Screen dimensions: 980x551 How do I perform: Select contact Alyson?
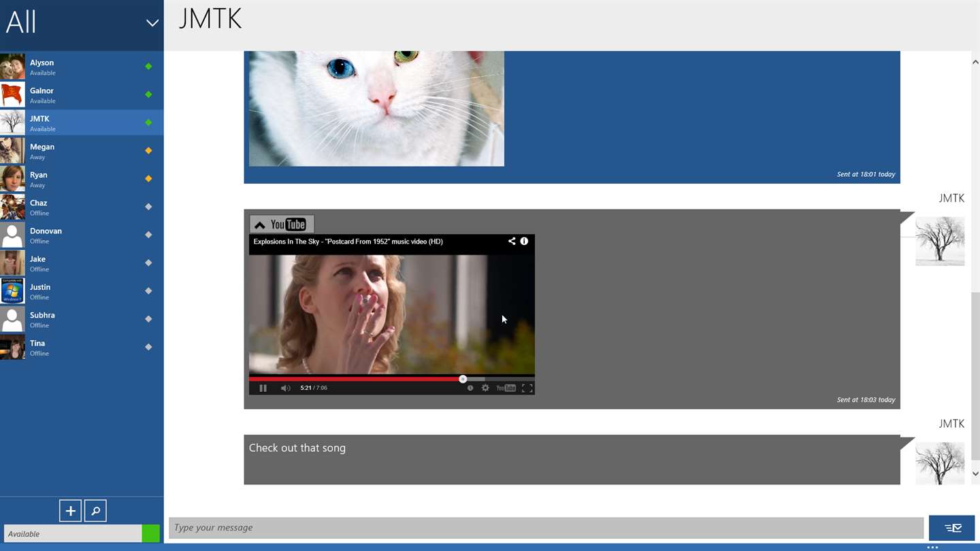coord(82,67)
